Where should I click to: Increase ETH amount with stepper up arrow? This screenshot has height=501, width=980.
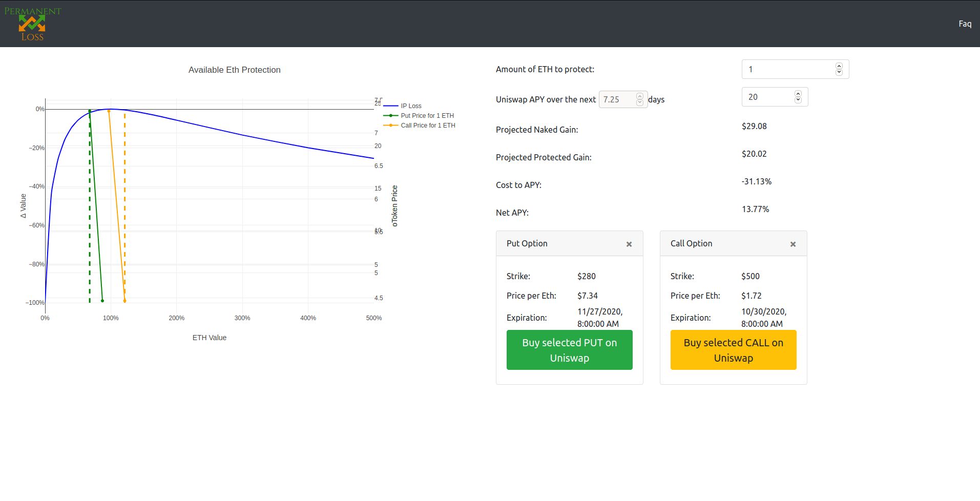click(x=839, y=66)
